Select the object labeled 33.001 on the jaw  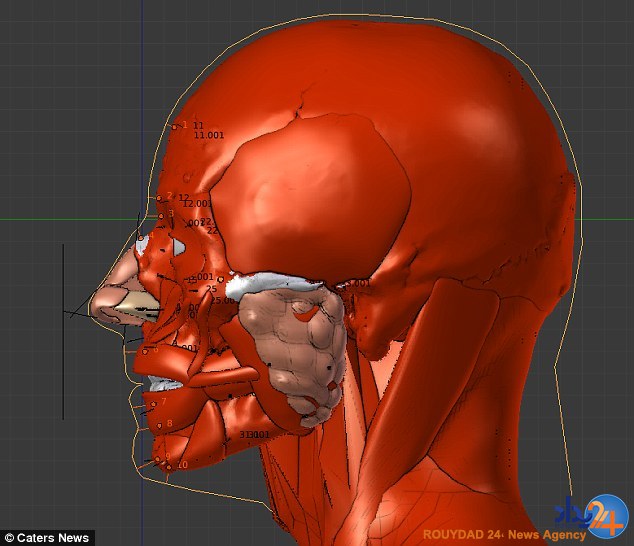[254, 435]
